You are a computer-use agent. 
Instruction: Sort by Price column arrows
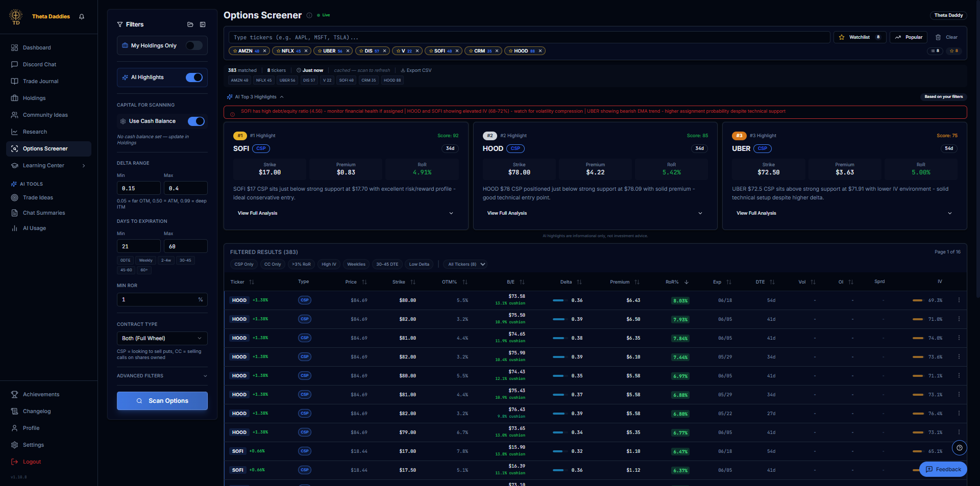click(364, 282)
